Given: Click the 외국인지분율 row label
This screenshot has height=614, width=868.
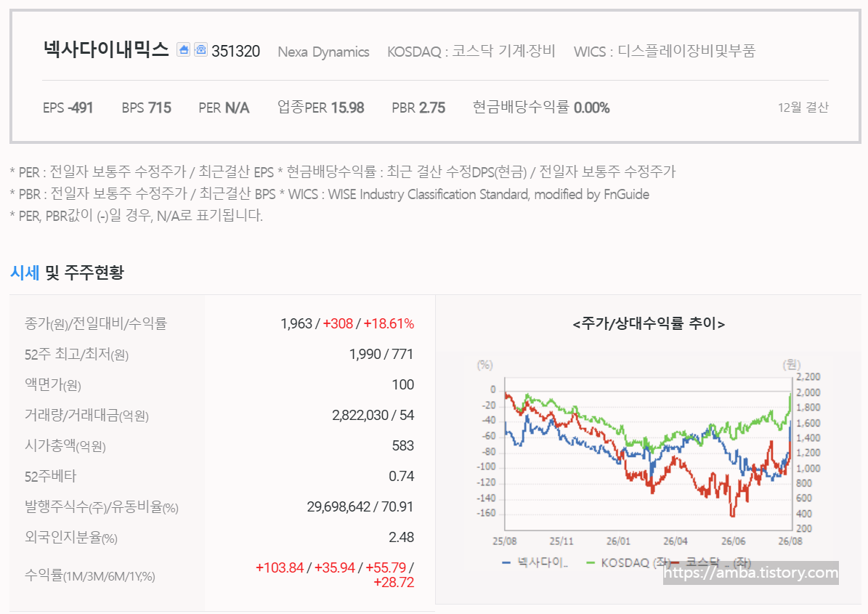Looking at the screenshot, I should click(71, 537).
